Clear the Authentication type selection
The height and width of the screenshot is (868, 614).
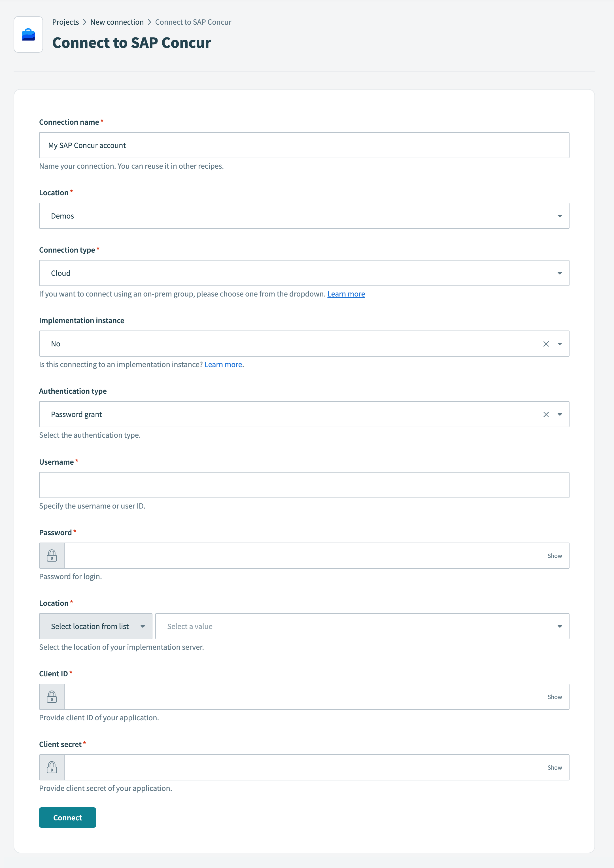click(545, 414)
